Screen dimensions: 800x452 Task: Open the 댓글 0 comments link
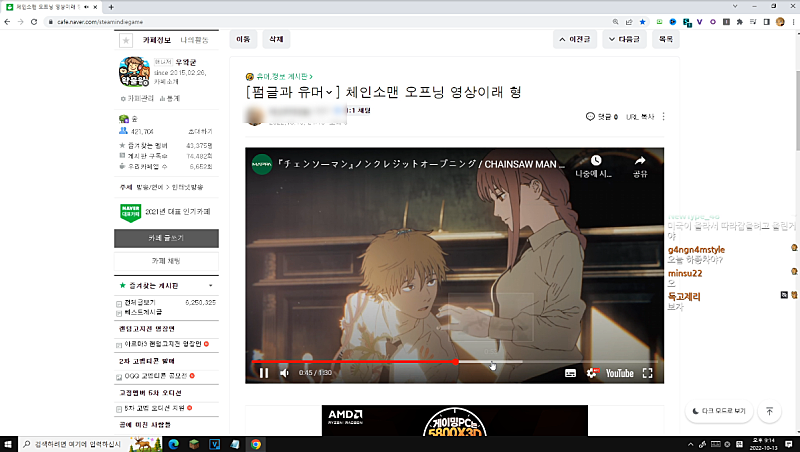(608, 117)
